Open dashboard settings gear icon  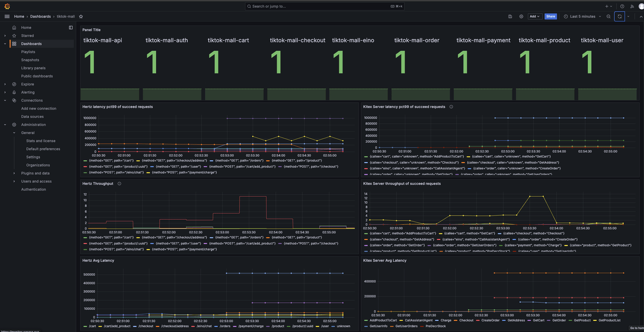[521, 17]
